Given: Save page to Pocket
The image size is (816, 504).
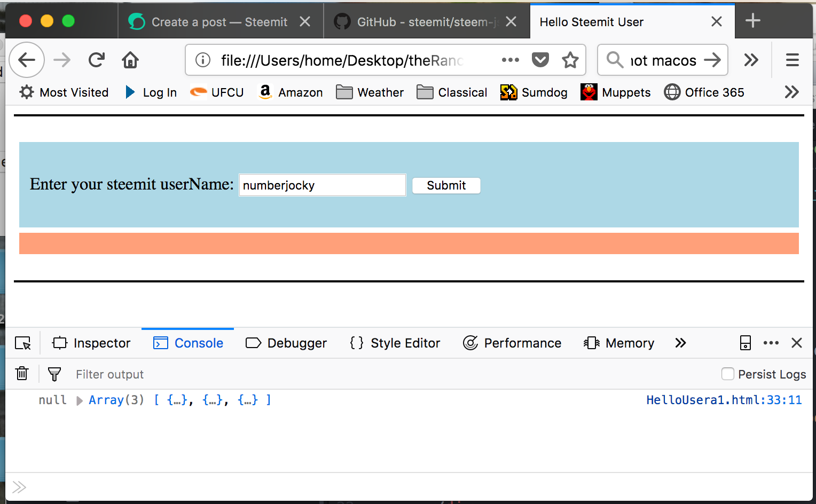Looking at the screenshot, I should (540, 60).
